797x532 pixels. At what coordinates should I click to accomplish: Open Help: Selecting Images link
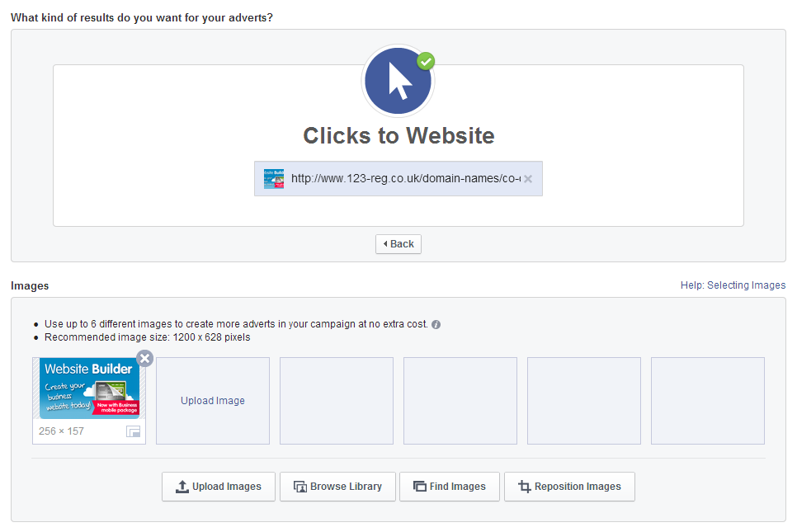click(733, 285)
